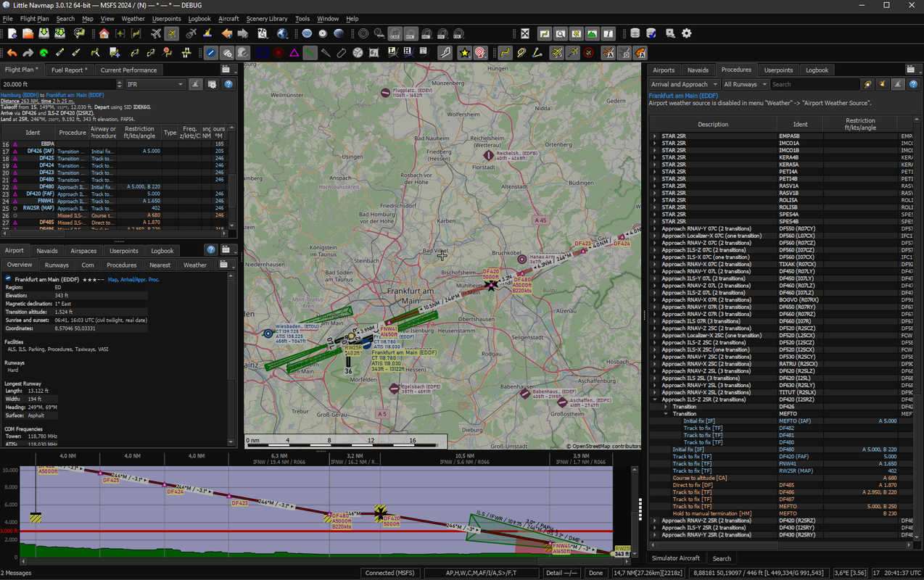Click the Save Flight Plan icon
This screenshot has height=580, width=924.
pyautogui.click(x=44, y=33)
